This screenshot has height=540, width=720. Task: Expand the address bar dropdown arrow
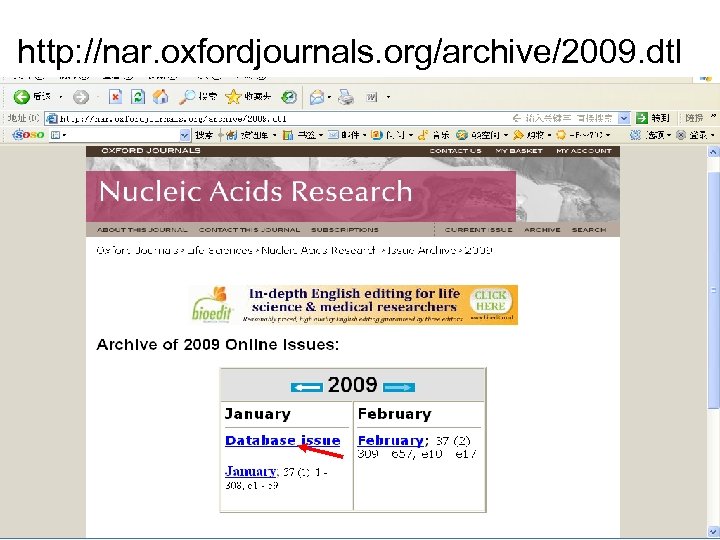pyautogui.click(x=624, y=118)
